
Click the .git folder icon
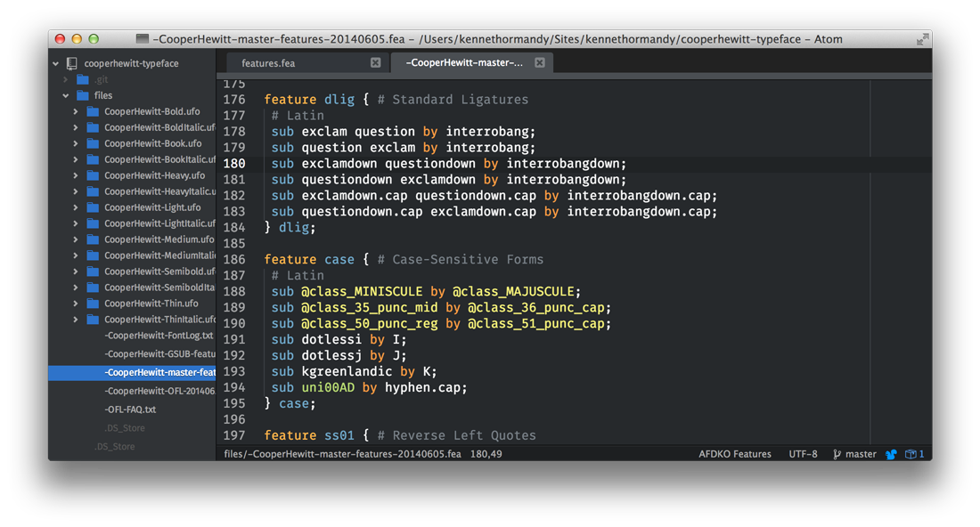pos(83,79)
